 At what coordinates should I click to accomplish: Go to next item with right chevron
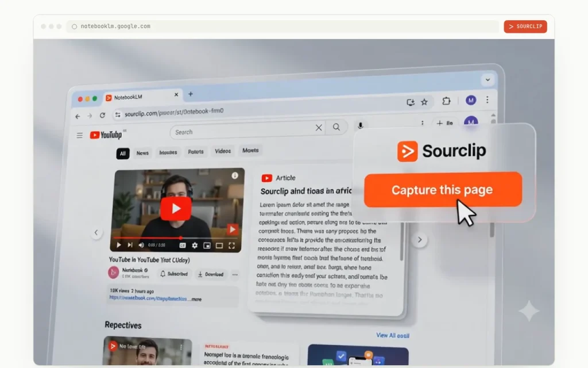point(420,240)
